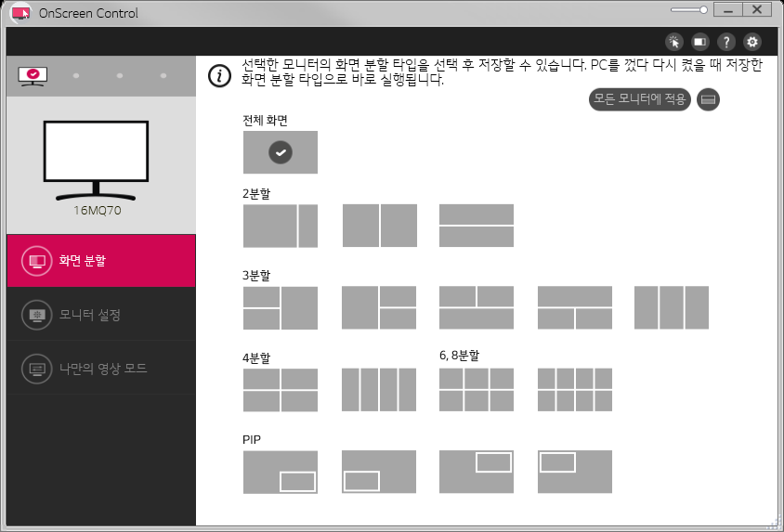This screenshot has height=532, width=784.
Task: Minimize the OnScreen Control window
Action: (728, 10)
